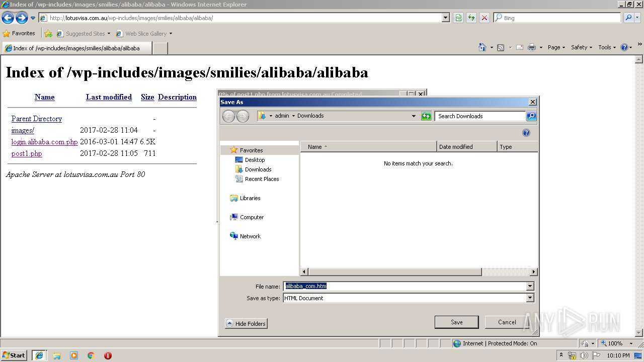
Task: Open the Favorites star button
Action: 19,33
